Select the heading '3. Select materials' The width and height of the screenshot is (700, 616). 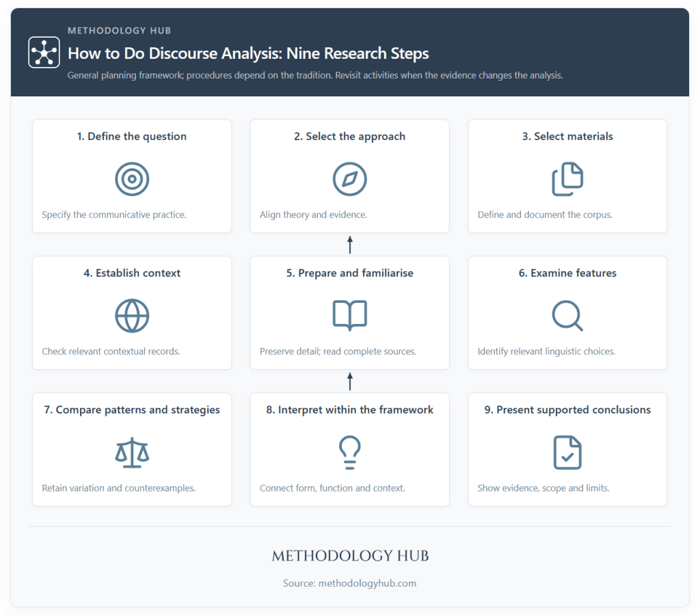[567, 136]
